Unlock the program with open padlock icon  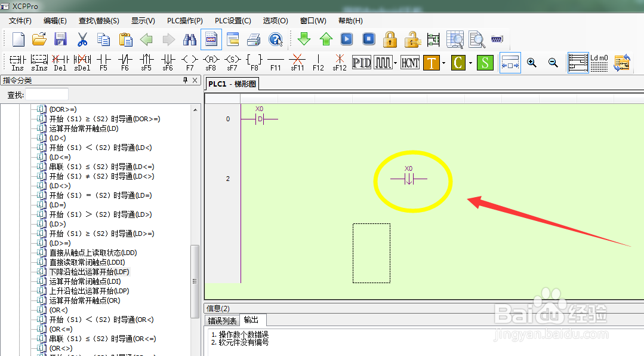[x=412, y=39]
